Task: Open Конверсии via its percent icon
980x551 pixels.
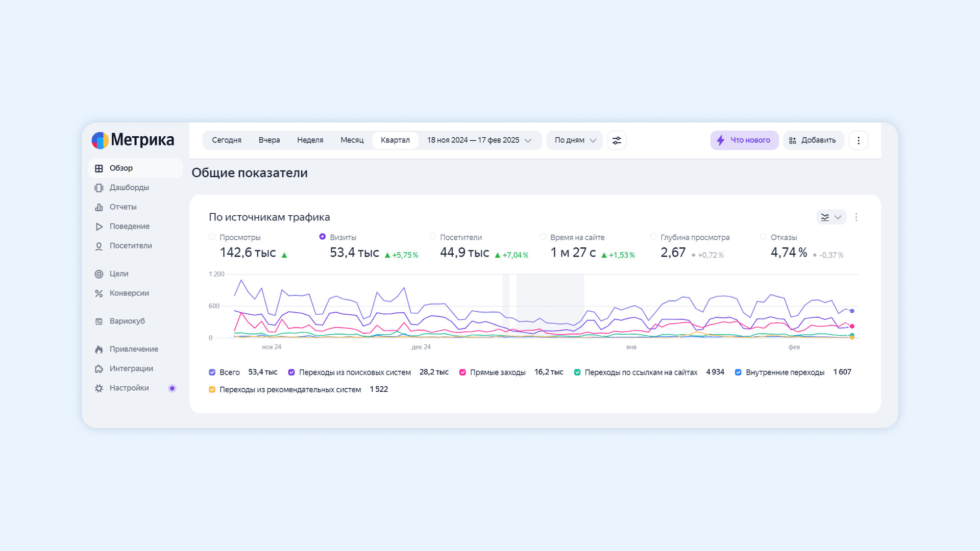Action: 99,293
